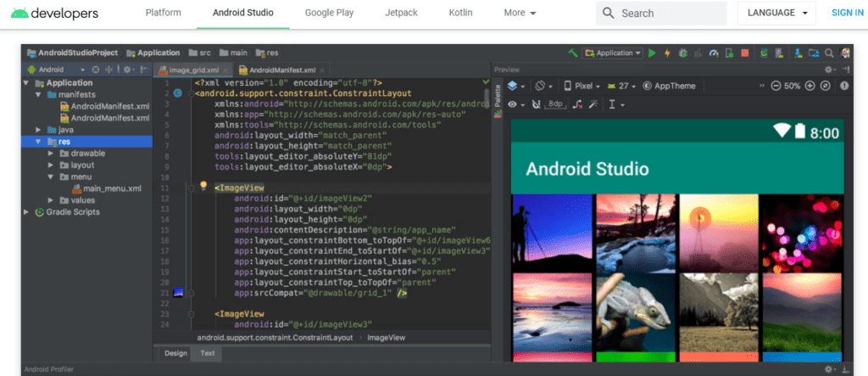Expand the java folder
Viewport: 868px width, 376px height.
38,130
